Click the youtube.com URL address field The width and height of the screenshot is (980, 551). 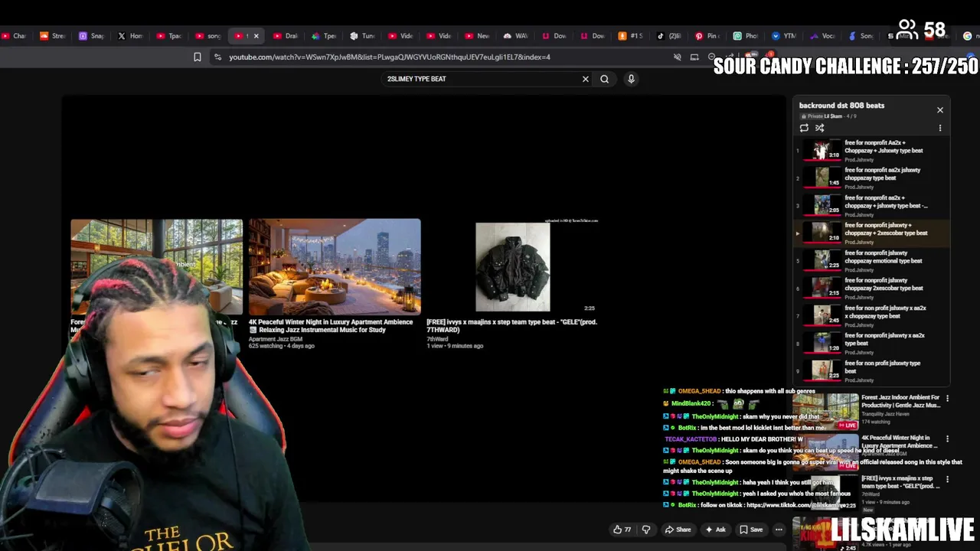[x=389, y=57]
